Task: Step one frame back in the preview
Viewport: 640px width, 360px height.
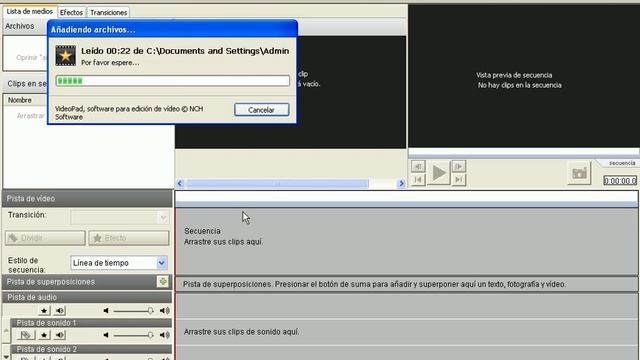Action: 418,167
